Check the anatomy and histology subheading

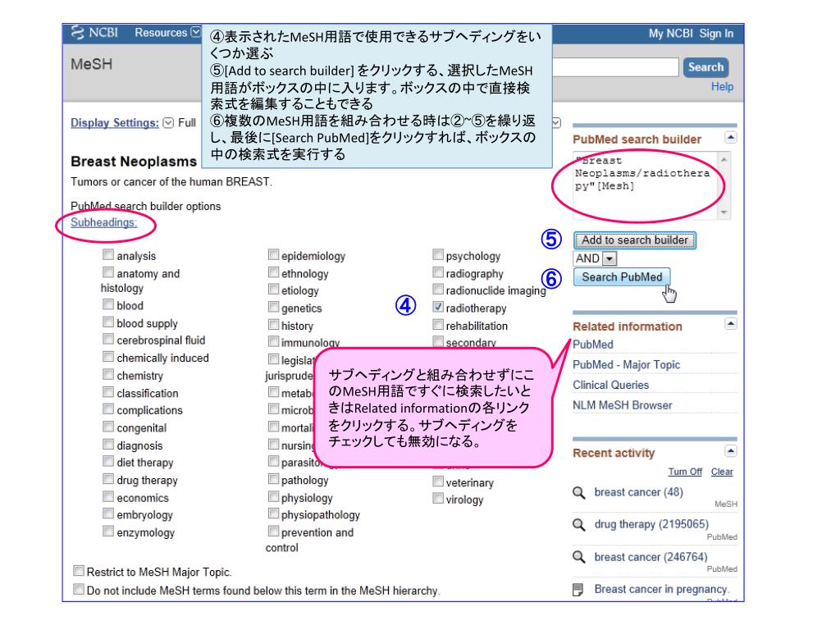coord(108,272)
